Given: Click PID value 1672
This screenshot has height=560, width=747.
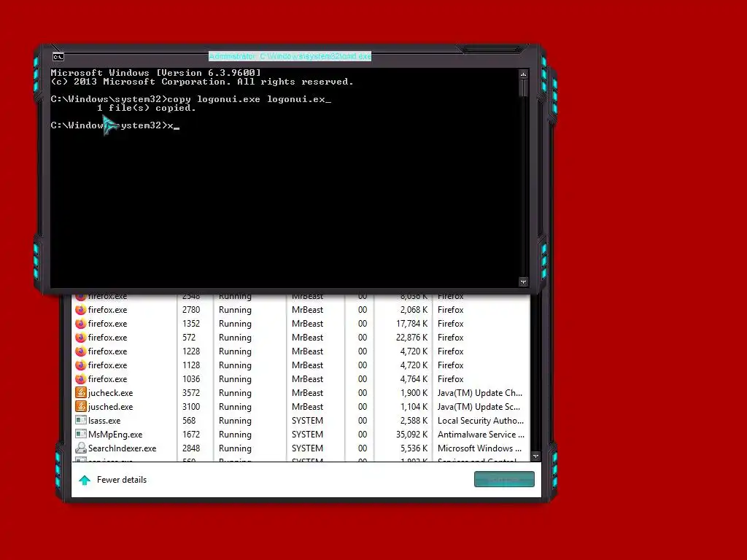Looking at the screenshot, I should [191, 435].
